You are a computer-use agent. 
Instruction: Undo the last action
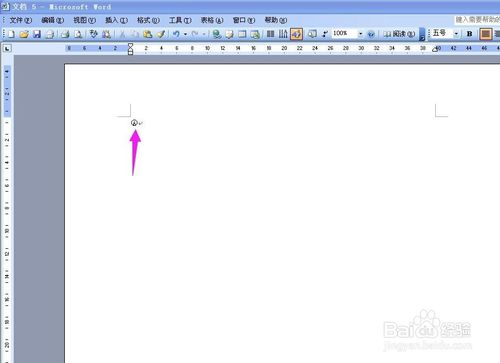(176, 34)
